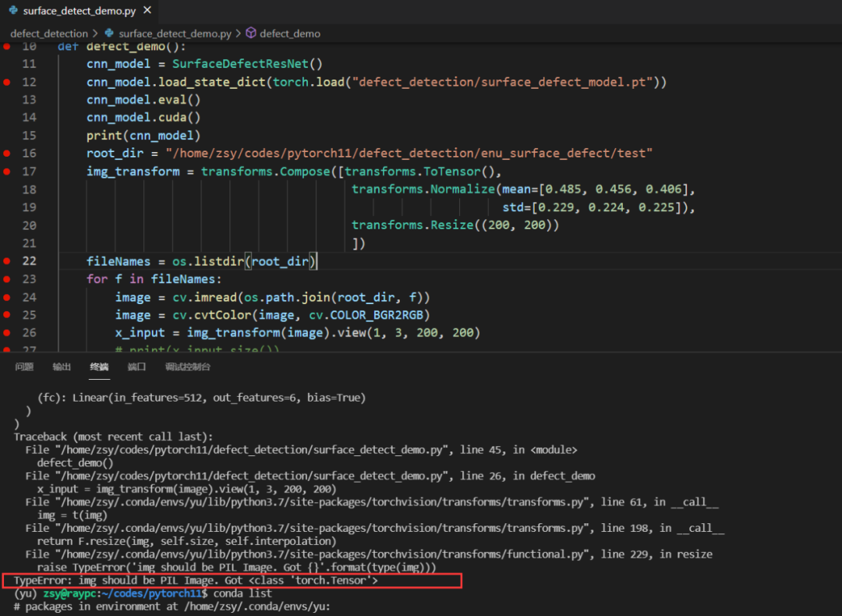The image size is (842, 616).
Task: Click the TypeError message in terminal
Action: click(x=196, y=581)
